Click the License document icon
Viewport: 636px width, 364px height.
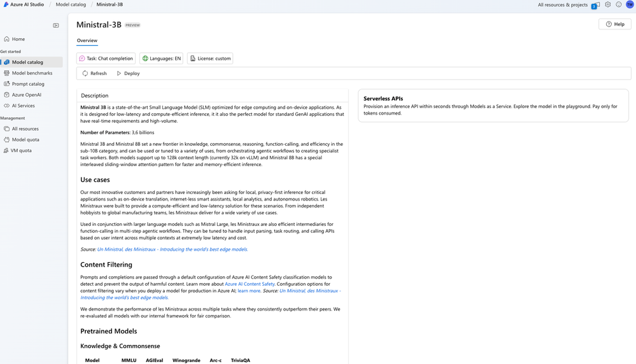193,59
